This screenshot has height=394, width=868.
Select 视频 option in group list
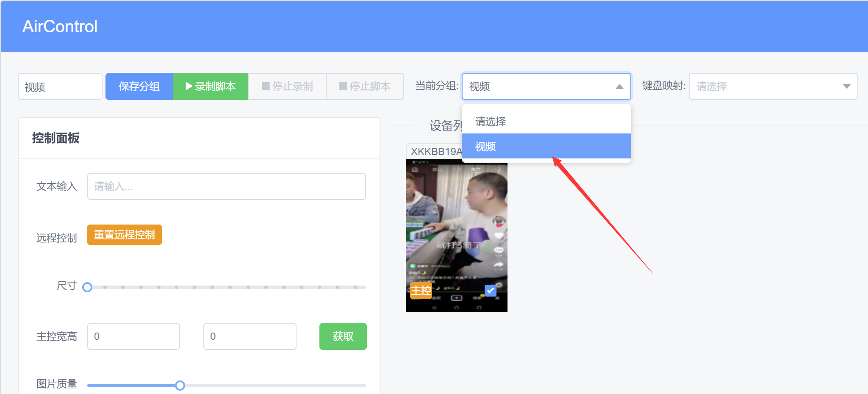[x=546, y=146]
